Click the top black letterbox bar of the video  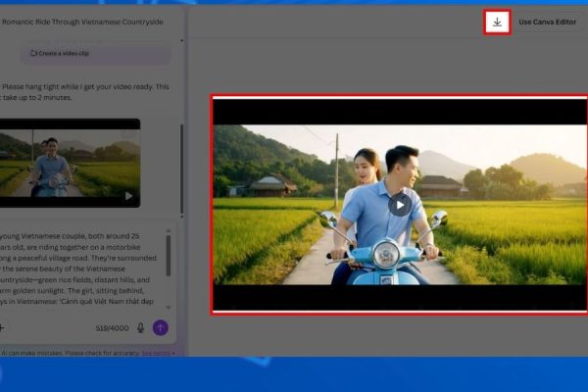[400, 111]
